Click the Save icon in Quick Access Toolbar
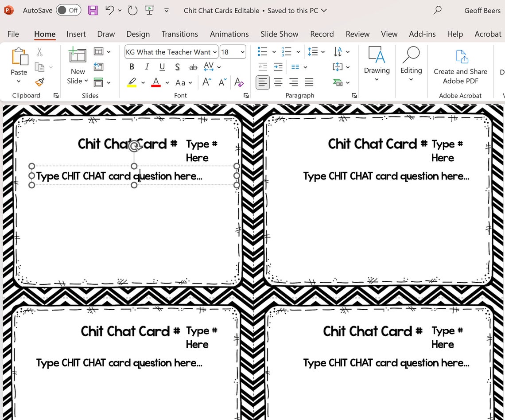The width and height of the screenshot is (505, 420). pyautogui.click(x=93, y=10)
